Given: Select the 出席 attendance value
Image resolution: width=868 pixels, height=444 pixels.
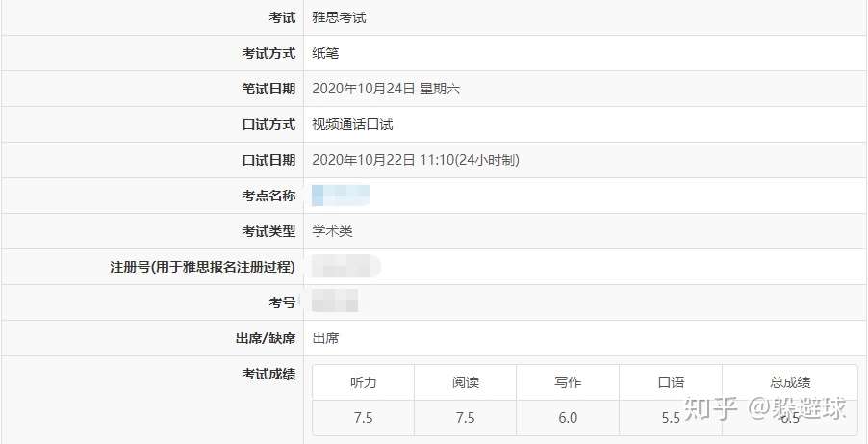Looking at the screenshot, I should pos(325,338).
